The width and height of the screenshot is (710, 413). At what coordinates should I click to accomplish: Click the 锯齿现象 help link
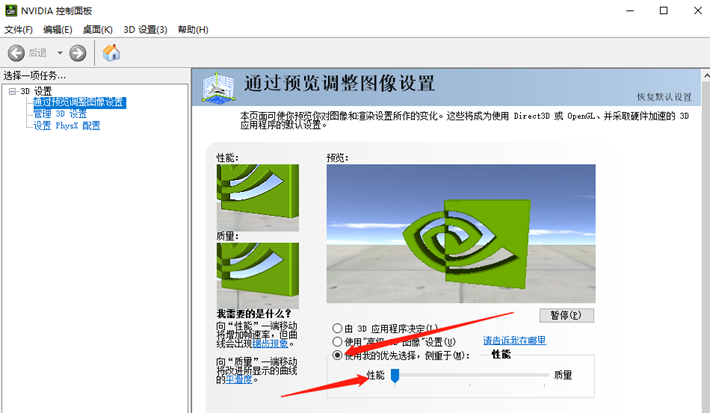tap(270, 344)
